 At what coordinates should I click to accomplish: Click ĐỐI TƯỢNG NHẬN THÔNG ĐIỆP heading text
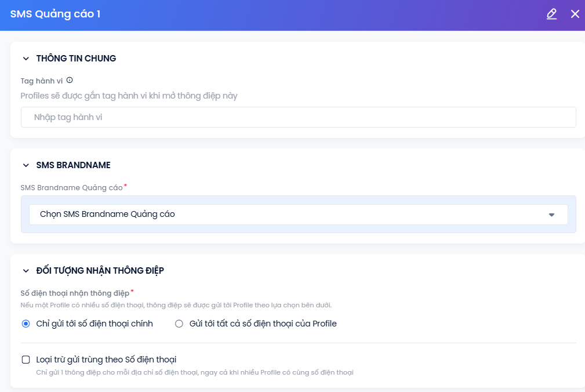100,271
